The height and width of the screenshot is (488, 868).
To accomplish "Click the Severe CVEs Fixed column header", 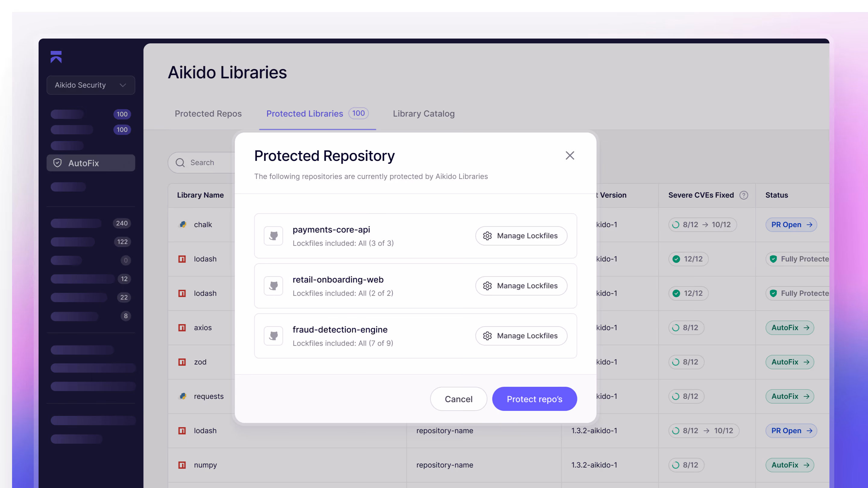I will (x=701, y=195).
